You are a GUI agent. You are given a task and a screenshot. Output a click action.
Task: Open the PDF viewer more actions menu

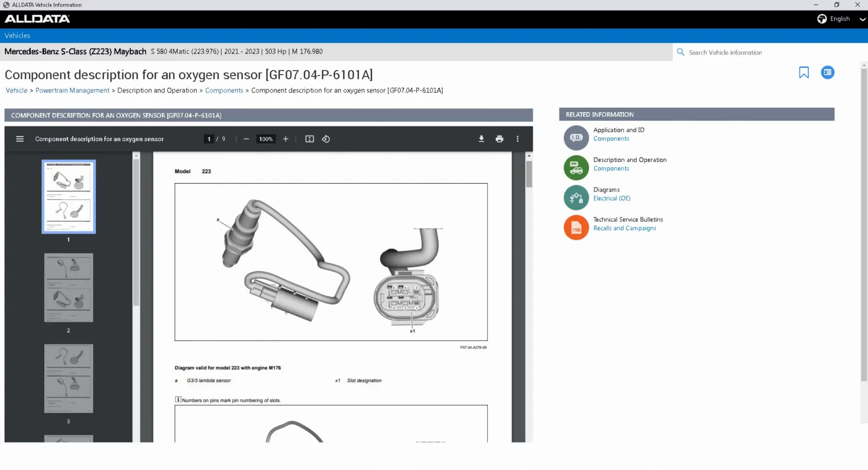pos(517,139)
